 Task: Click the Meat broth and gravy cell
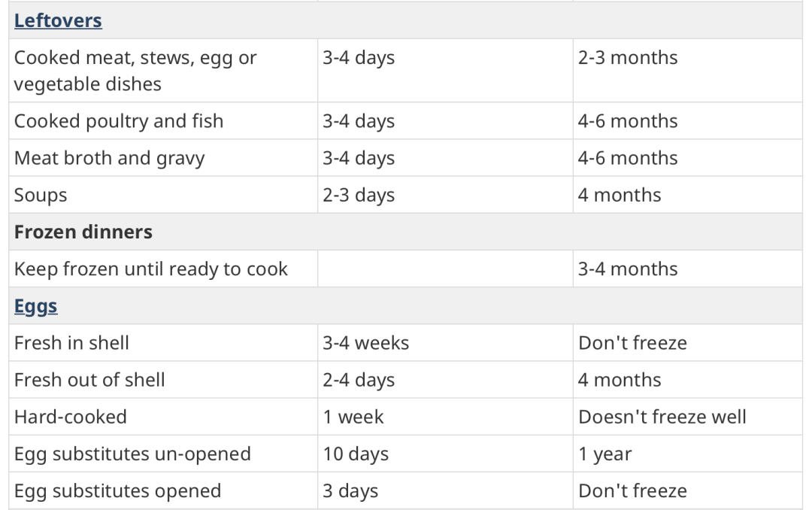[x=109, y=158]
